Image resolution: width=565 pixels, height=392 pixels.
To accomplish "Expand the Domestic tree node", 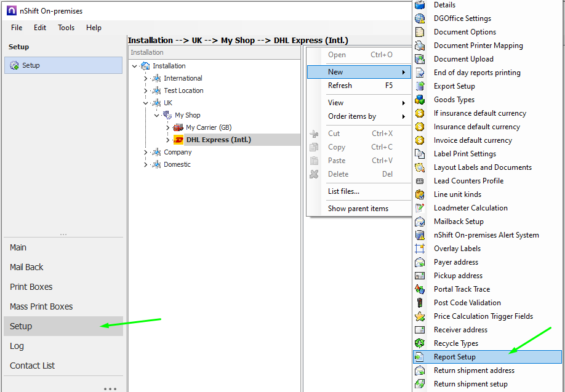I will [146, 164].
